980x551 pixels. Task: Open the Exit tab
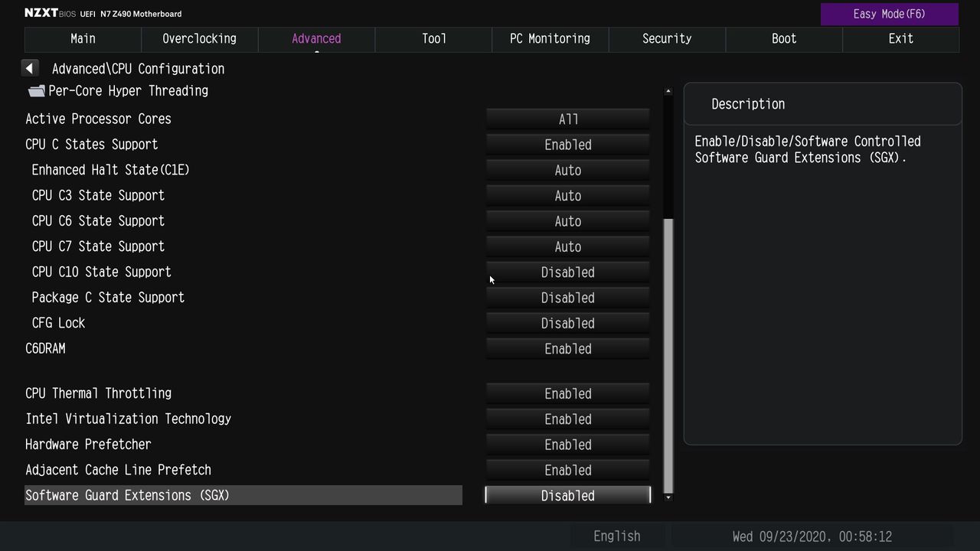click(x=900, y=39)
